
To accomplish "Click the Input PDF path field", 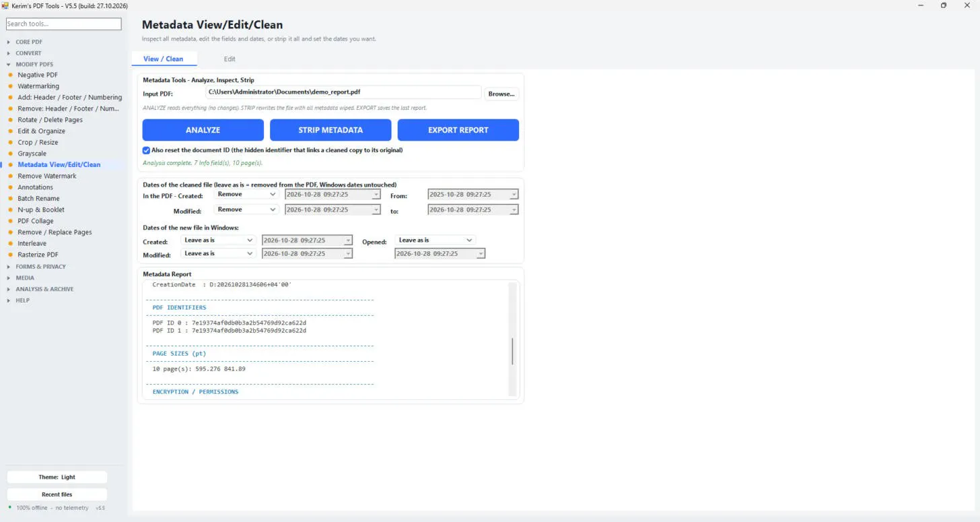I will click(343, 92).
